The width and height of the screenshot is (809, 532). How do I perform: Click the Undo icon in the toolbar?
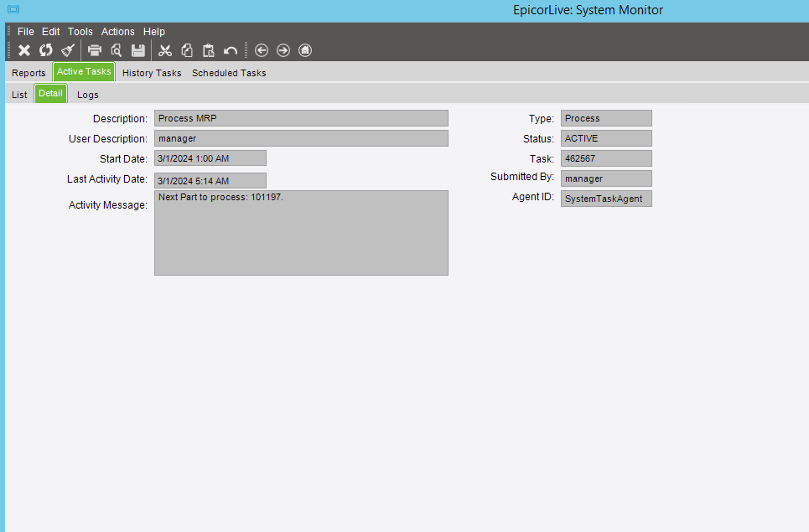click(x=229, y=49)
